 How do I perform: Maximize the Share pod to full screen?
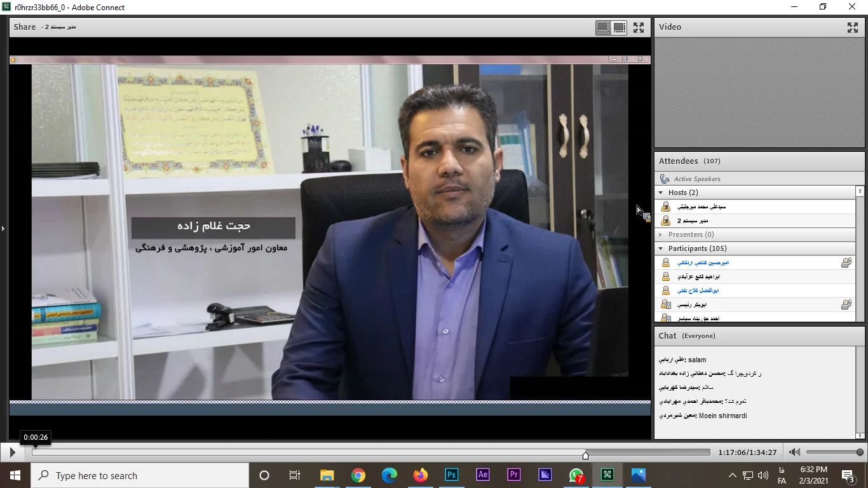[639, 27]
